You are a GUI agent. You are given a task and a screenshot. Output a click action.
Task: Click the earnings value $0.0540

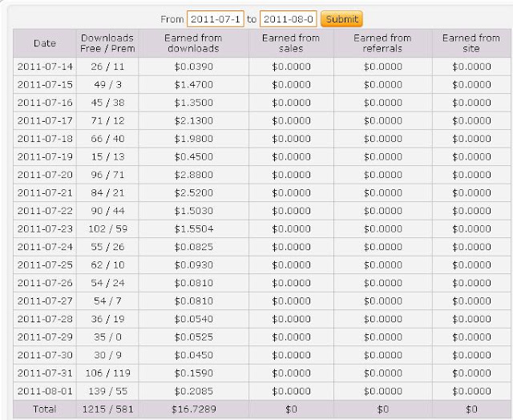tap(193, 319)
